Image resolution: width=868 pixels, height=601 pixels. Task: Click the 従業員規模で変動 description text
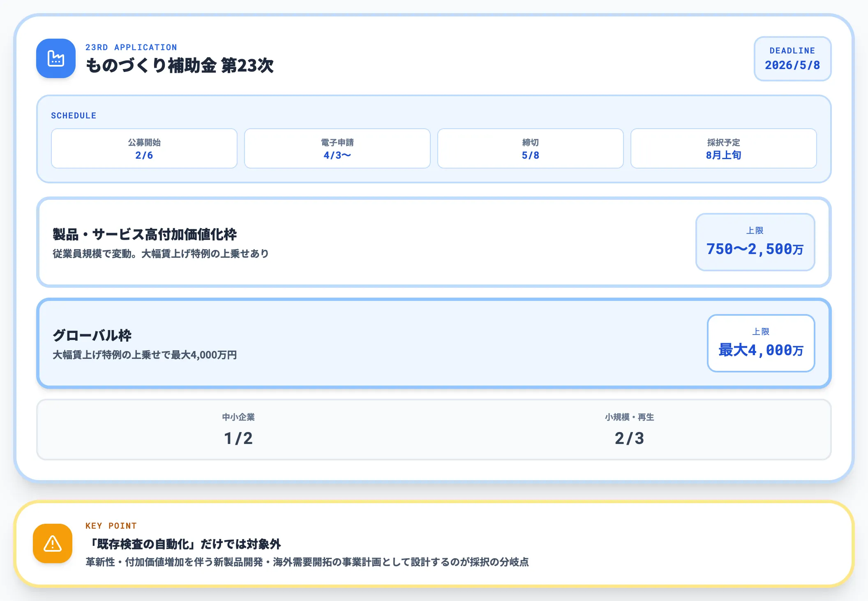pyautogui.click(x=161, y=254)
